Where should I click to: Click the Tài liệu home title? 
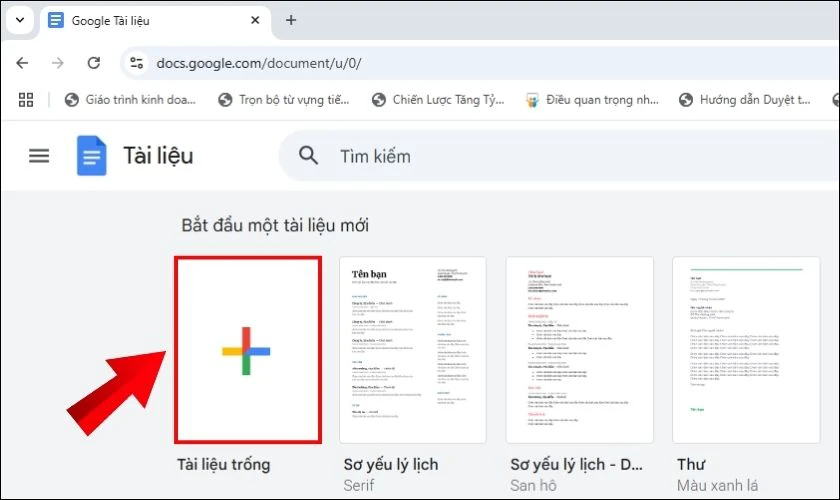[x=158, y=156]
